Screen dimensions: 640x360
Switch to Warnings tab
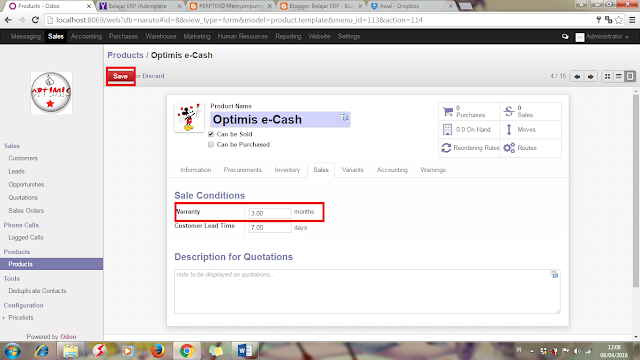[433, 170]
